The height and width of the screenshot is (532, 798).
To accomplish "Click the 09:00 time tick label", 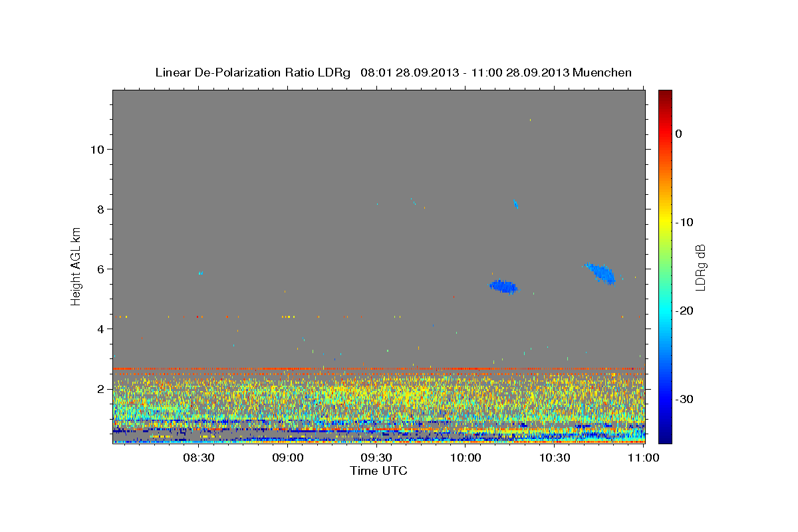I will click(x=288, y=458).
